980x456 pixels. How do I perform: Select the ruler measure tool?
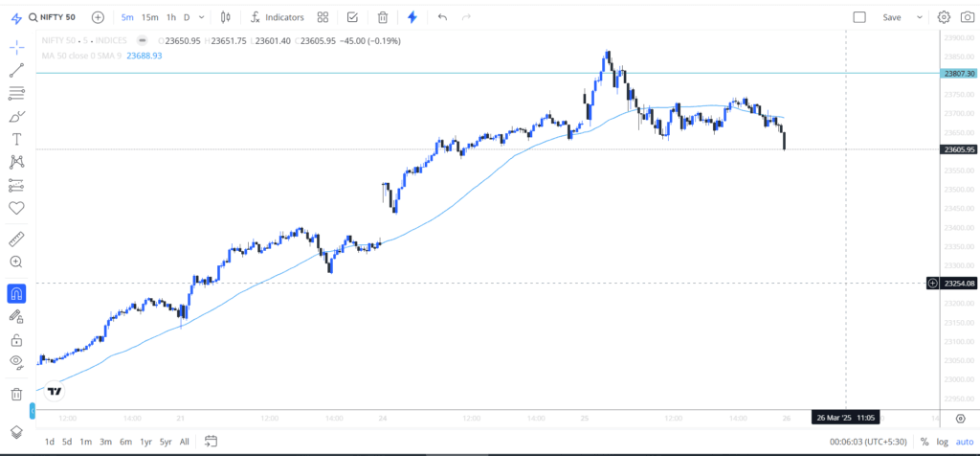(x=17, y=239)
